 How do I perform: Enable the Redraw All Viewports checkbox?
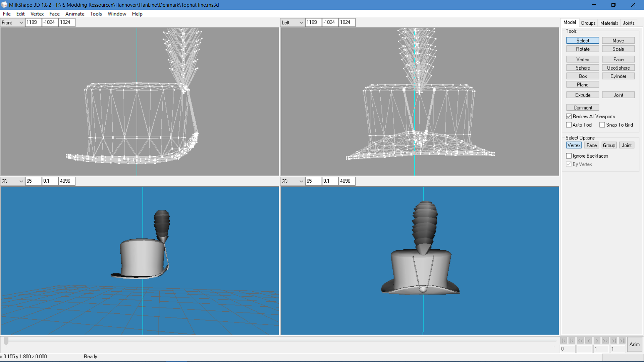point(569,117)
